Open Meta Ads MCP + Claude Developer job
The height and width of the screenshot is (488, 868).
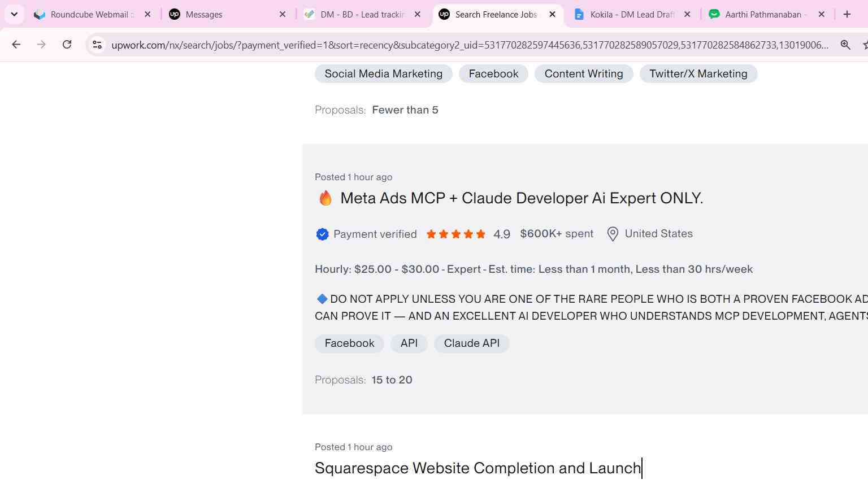(522, 198)
